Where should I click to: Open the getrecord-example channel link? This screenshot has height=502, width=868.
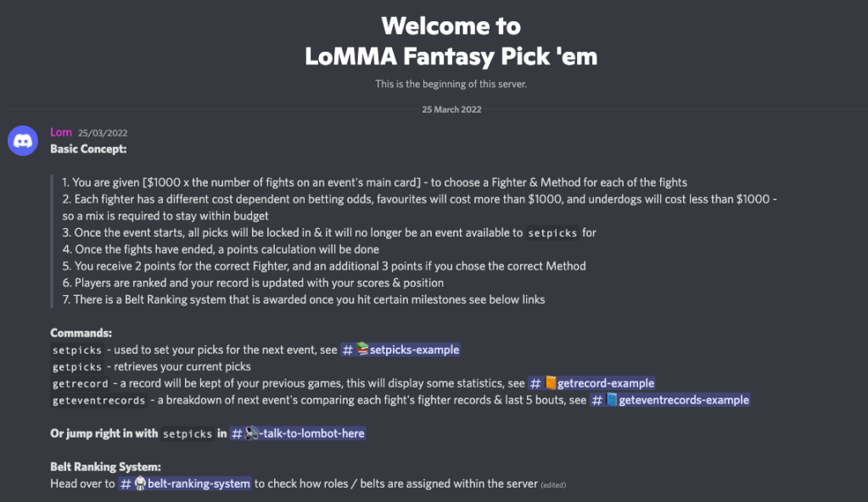pos(606,383)
